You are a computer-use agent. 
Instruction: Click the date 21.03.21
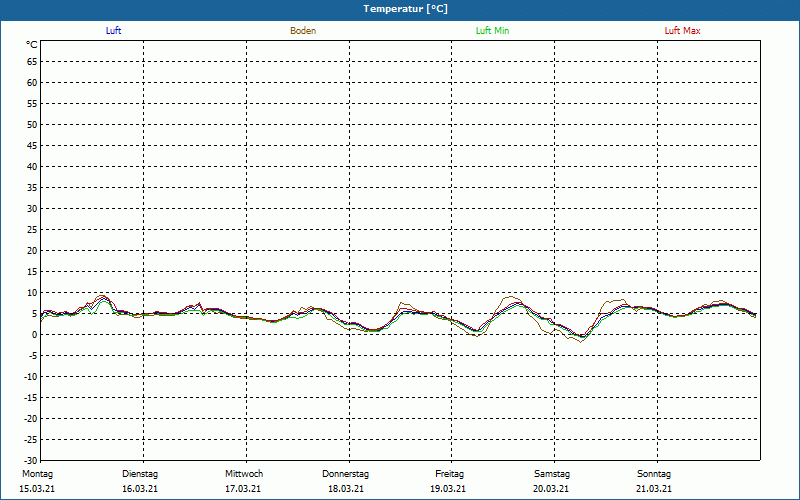[654, 489]
